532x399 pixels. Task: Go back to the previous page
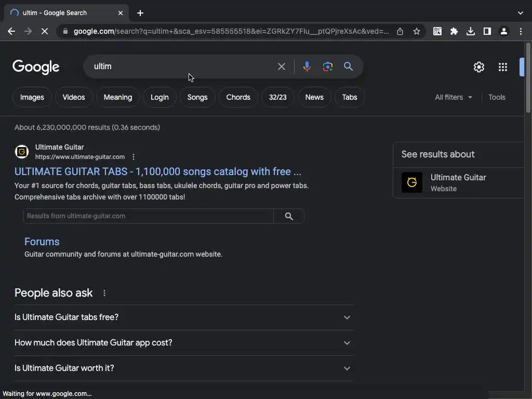(x=11, y=31)
